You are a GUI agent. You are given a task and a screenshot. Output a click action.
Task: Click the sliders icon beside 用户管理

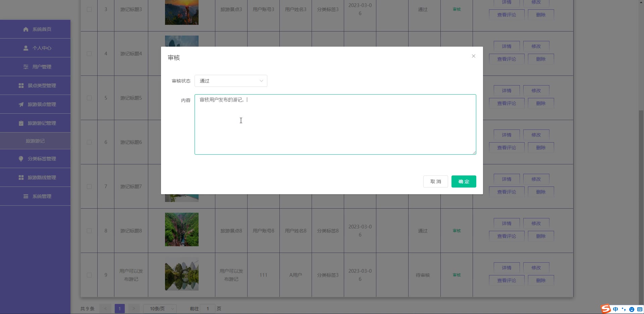pyautogui.click(x=26, y=67)
